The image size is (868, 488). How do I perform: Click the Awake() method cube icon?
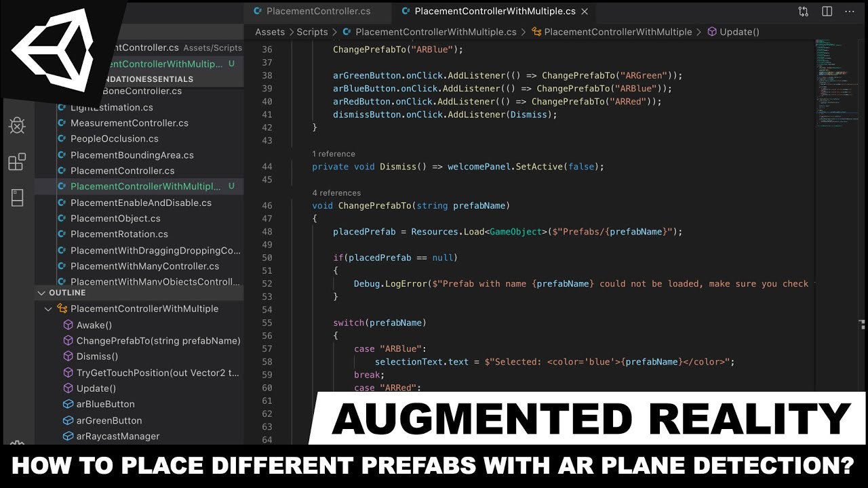[x=68, y=325]
